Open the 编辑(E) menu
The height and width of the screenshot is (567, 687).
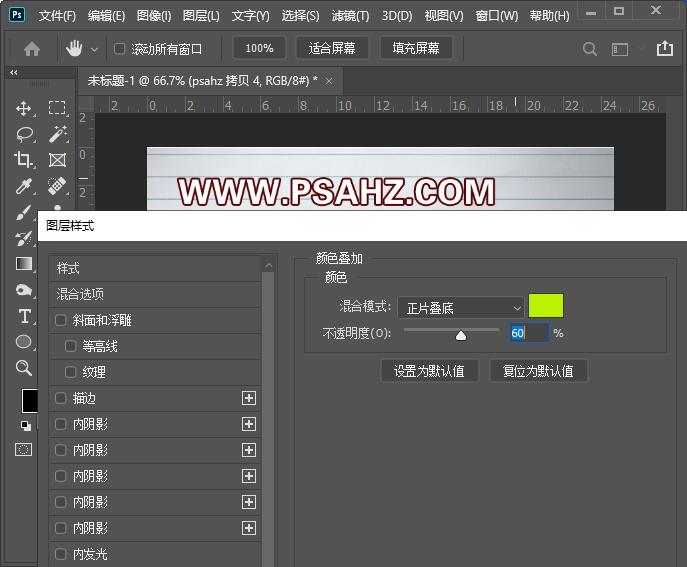click(x=106, y=16)
